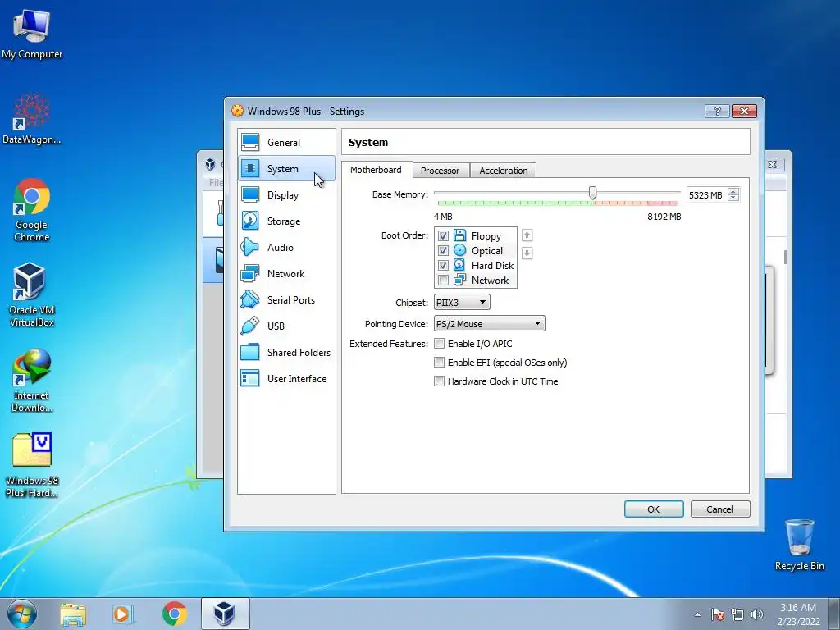
Task: Open the Network settings category
Action: pyautogui.click(x=286, y=274)
